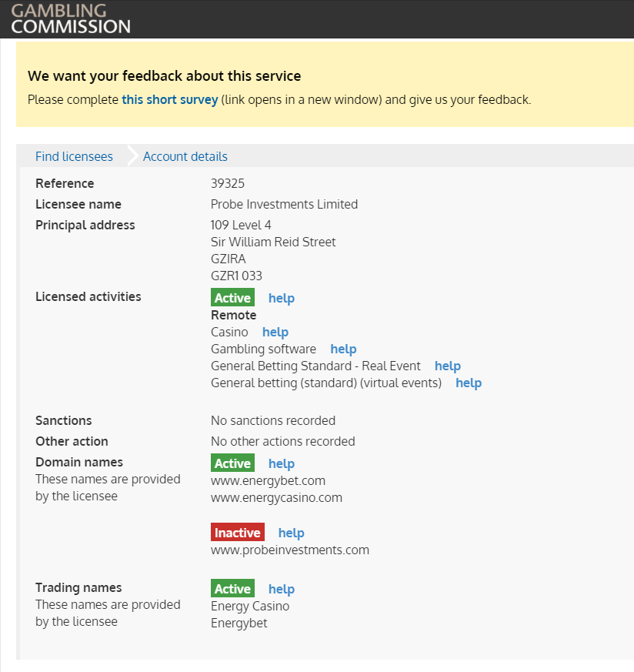Image resolution: width=634 pixels, height=672 pixels.
Task: View help for General Betting Standard - Real Event
Action: pos(448,366)
